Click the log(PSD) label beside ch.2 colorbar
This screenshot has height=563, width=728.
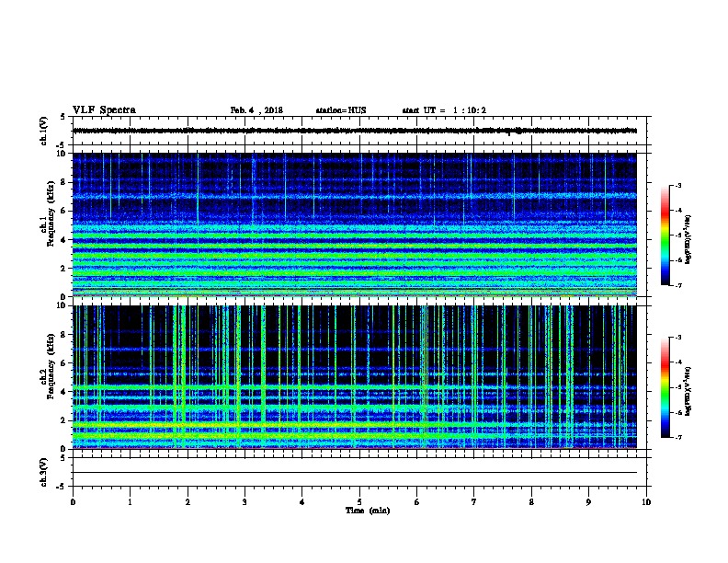[688, 392]
